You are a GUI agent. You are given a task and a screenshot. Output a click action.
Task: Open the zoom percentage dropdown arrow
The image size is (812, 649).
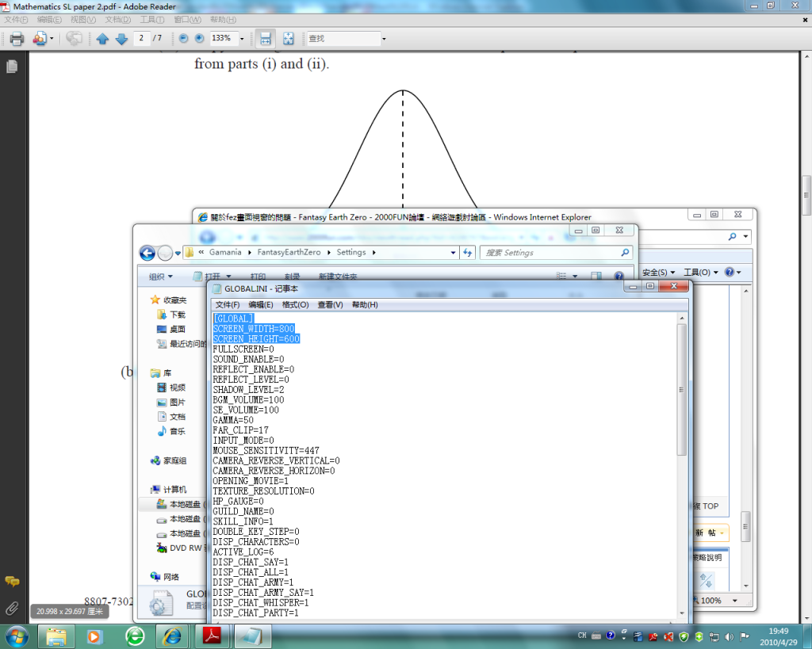tap(242, 39)
